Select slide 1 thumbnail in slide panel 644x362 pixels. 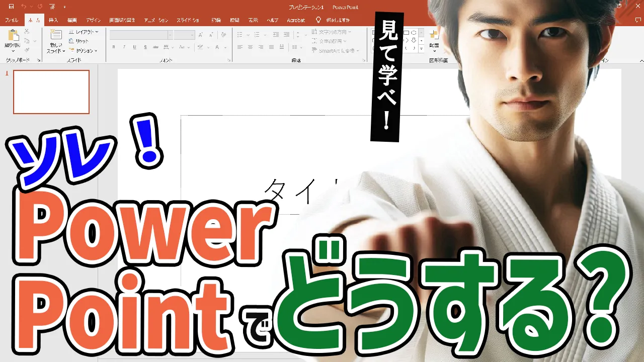pyautogui.click(x=51, y=92)
